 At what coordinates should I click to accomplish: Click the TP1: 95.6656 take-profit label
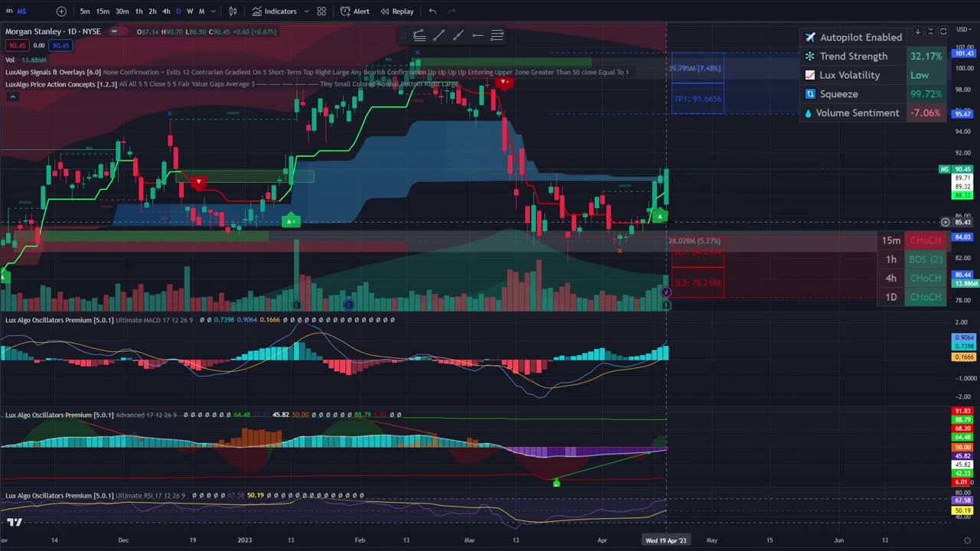(x=697, y=99)
